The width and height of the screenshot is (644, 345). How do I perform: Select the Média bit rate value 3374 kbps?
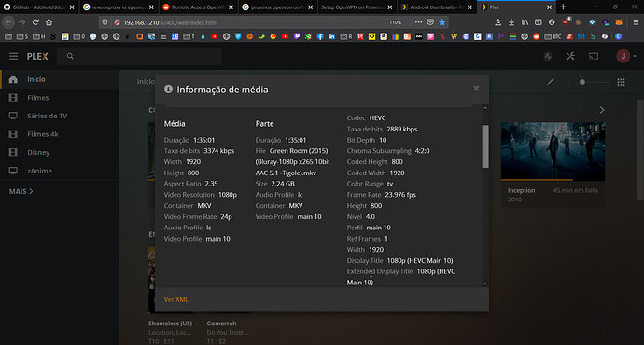pyautogui.click(x=219, y=151)
